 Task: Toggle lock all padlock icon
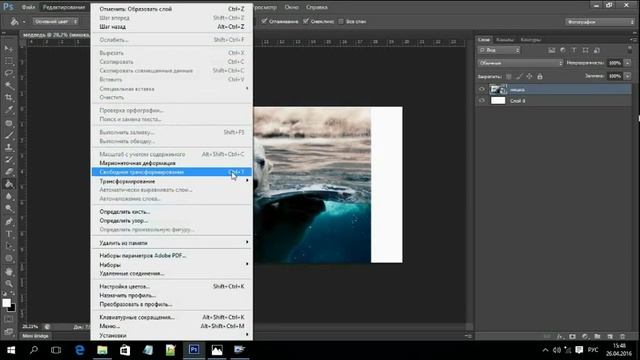tap(540, 76)
